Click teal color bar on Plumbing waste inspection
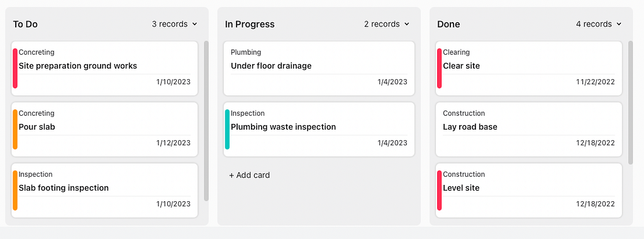This screenshot has height=239, width=644. 227,130
